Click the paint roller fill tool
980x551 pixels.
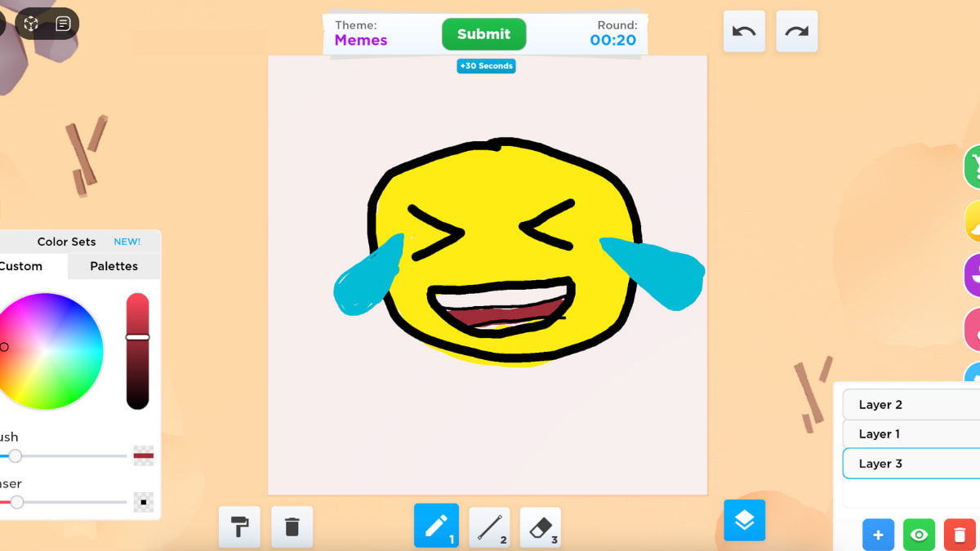click(239, 527)
